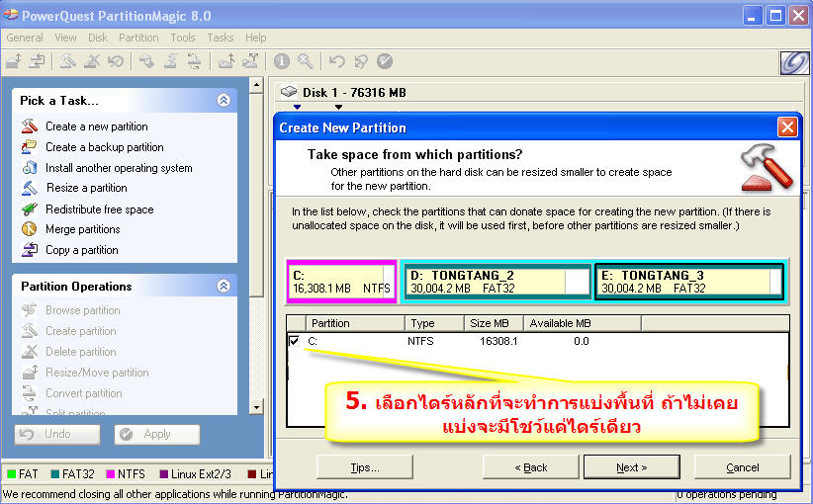Screen dimensions: 813x504
Task: Click the Redistribute free space link
Action: [x=100, y=210]
